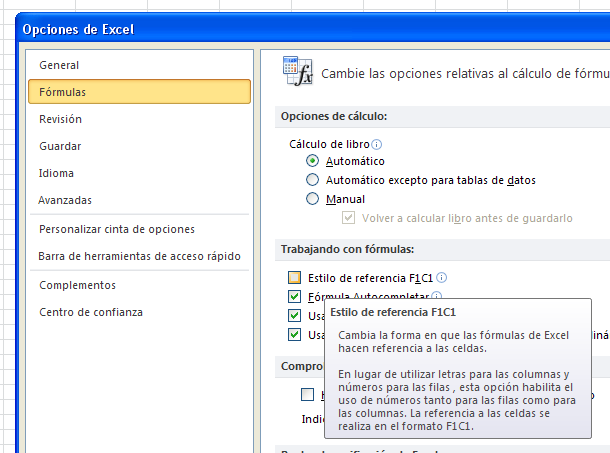Click the Cálculo de libro label
Image resolution: width=610 pixels, height=453 pixels.
point(329,144)
